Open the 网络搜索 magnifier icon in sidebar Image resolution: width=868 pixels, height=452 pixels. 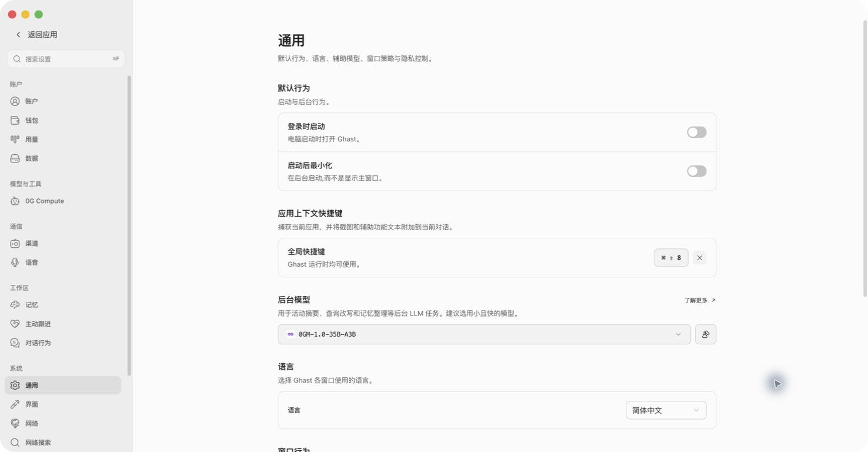(15, 442)
